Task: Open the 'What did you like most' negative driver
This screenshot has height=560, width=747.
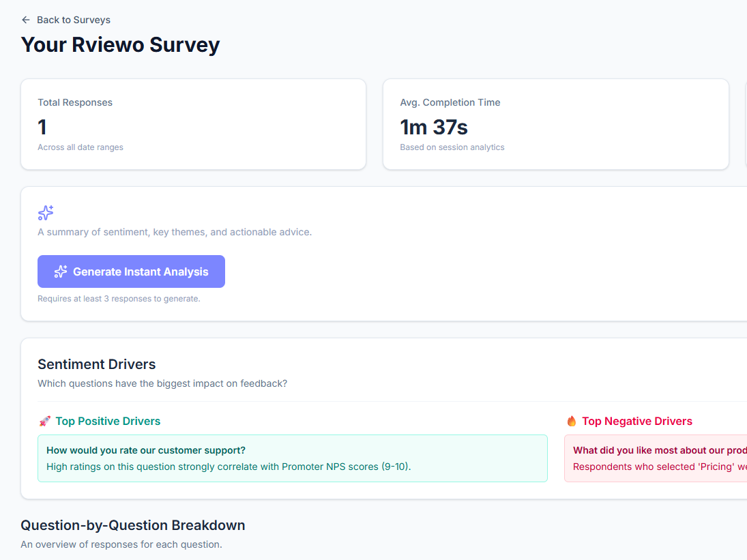Action: click(x=655, y=458)
